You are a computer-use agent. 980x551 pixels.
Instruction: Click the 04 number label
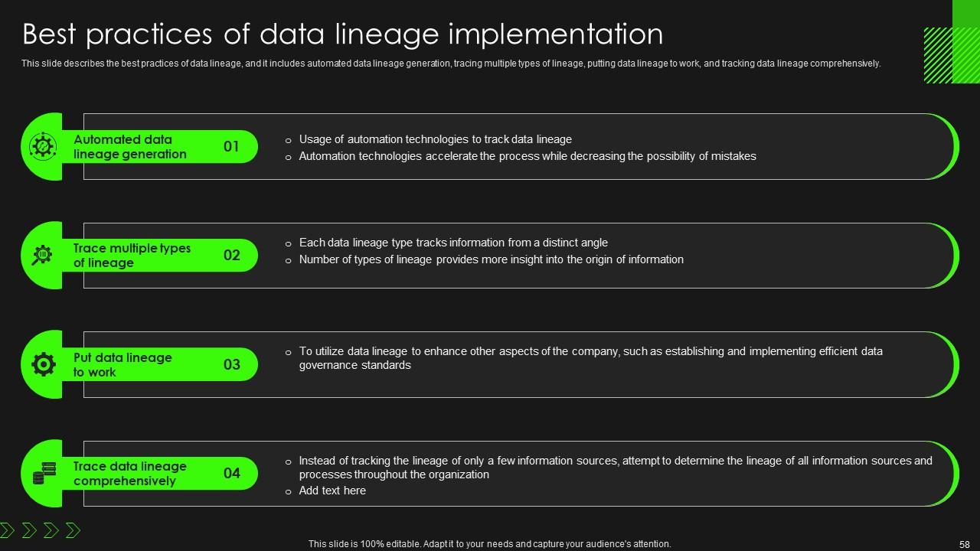click(231, 473)
